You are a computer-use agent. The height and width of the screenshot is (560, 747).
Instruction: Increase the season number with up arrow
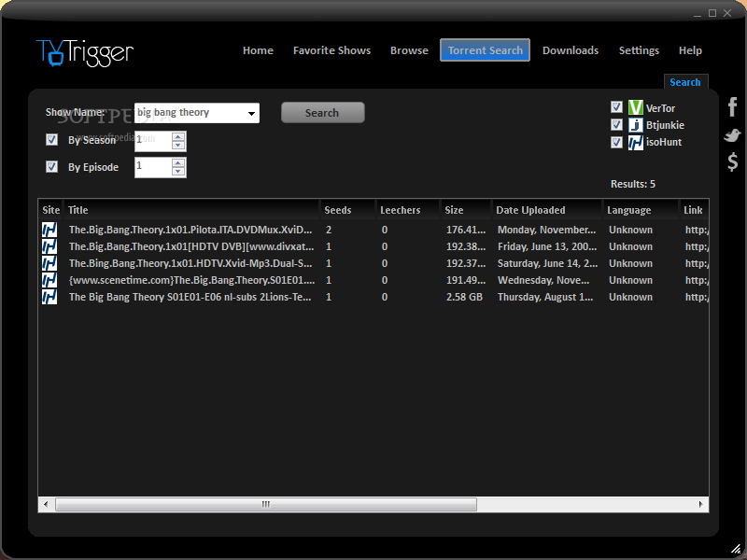178,137
